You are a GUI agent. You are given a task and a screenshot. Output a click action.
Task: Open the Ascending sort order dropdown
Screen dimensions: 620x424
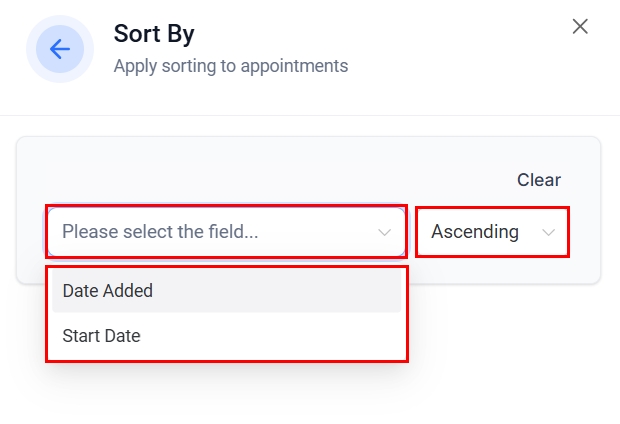(x=492, y=232)
